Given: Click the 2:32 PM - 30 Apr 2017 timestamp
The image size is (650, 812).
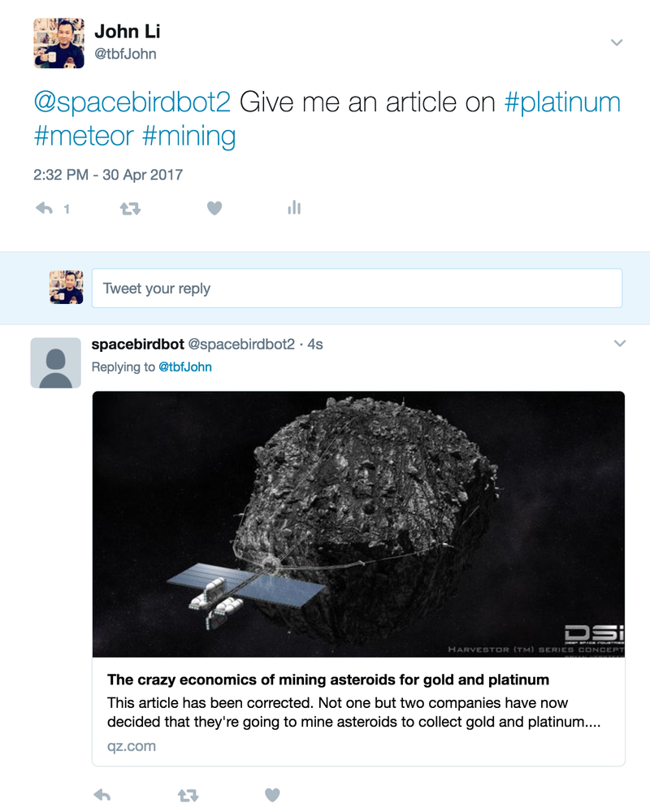Looking at the screenshot, I should tap(108, 175).
